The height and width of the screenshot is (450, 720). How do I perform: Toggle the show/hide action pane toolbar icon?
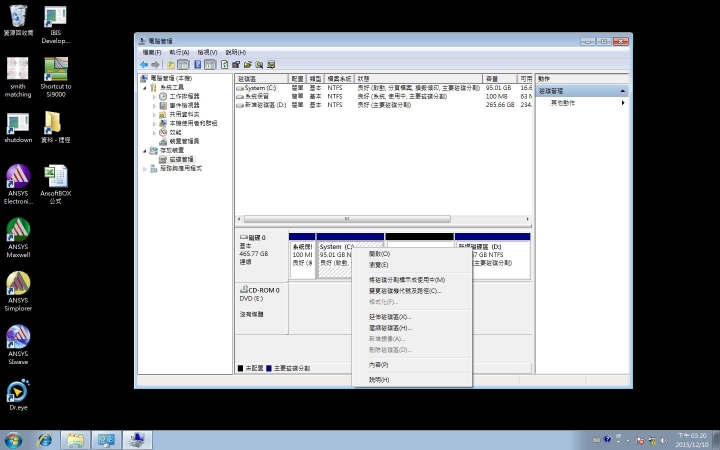210,65
